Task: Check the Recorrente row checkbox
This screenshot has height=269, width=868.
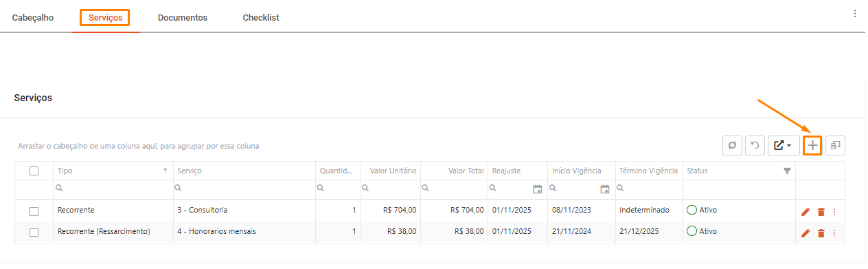Action: coord(34,211)
